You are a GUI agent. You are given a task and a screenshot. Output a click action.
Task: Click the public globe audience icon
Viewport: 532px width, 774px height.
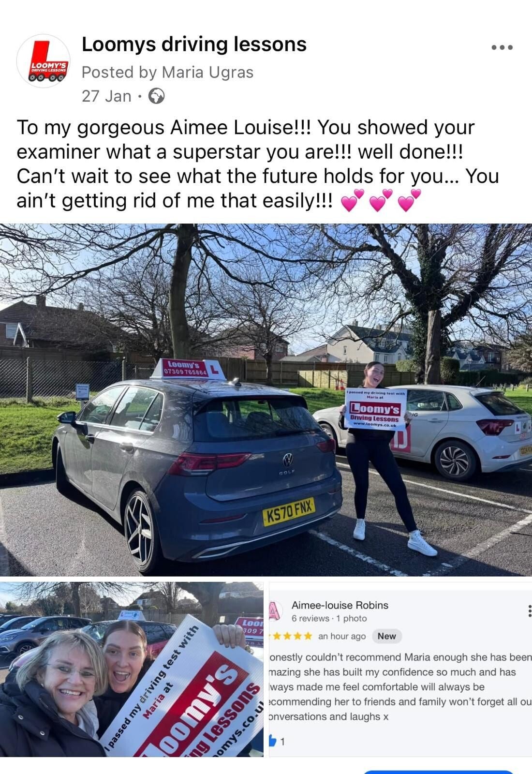pos(156,96)
